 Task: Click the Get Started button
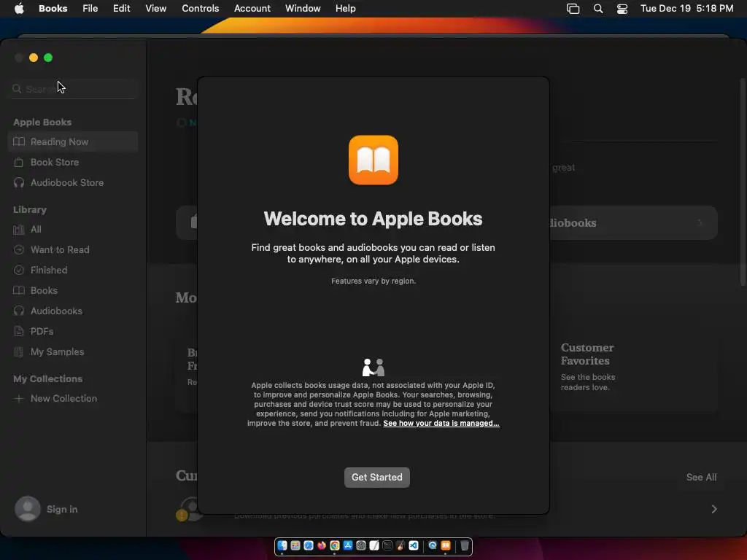tap(377, 477)
